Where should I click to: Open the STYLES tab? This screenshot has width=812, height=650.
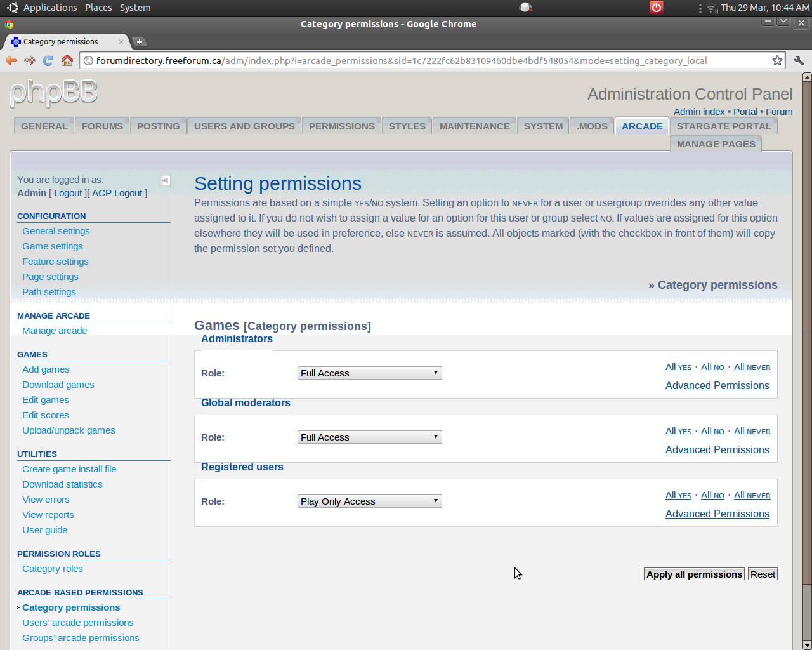[x=407, y=126]
